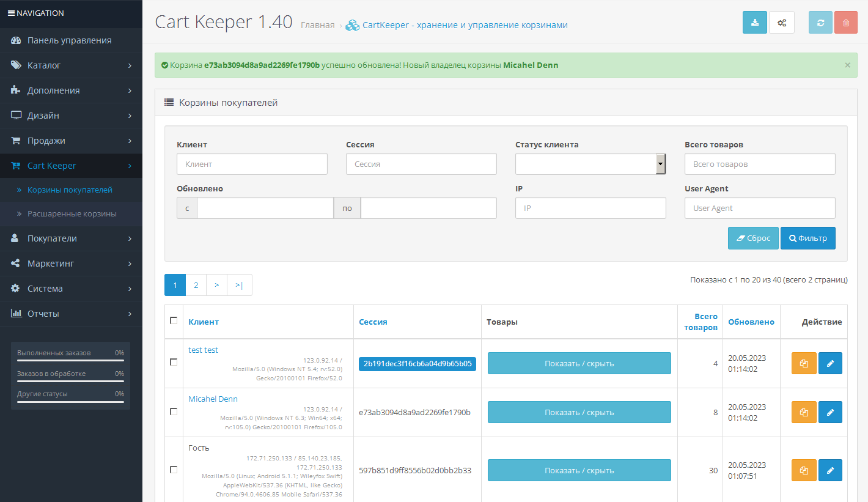Click the copy button for Micahel Denn row
This screenshot has height=502, width=868.
[804, 412]
